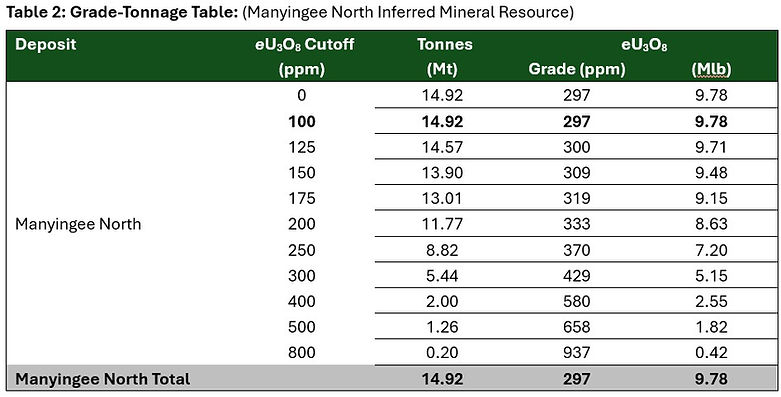Select the cutoff value '175'
Viewport: 781px width, 397px height.
(x=301, y=199)
